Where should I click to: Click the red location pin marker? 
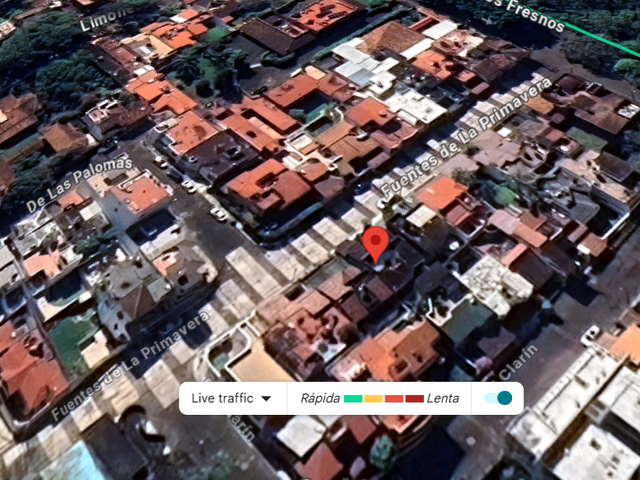pyautogui.click(x=376, y=245)
